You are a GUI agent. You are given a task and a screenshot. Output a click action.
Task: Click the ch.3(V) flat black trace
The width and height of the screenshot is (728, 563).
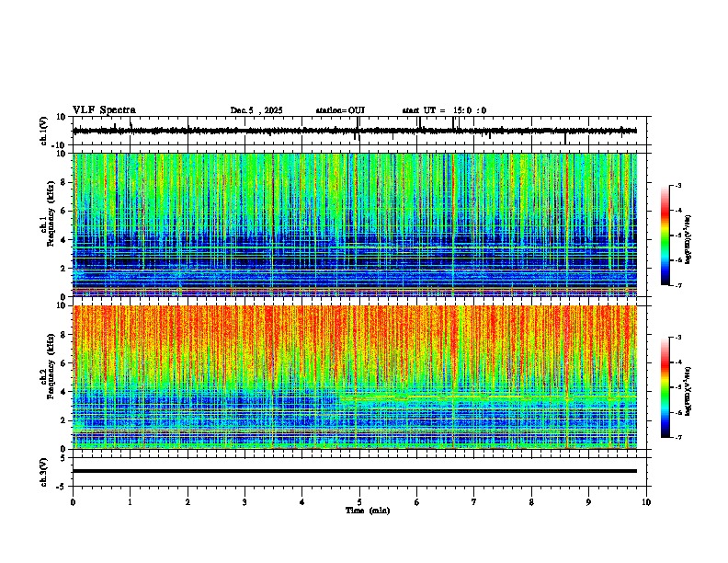click(355, 471)
